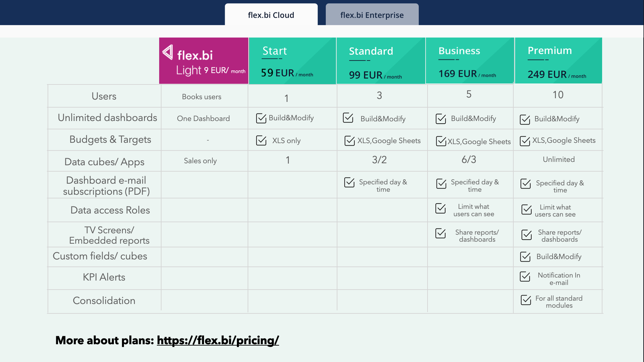Click the flex.bi Light logo icon
The height and width of the screenshot is (362, 644).
tap(168, 52)
